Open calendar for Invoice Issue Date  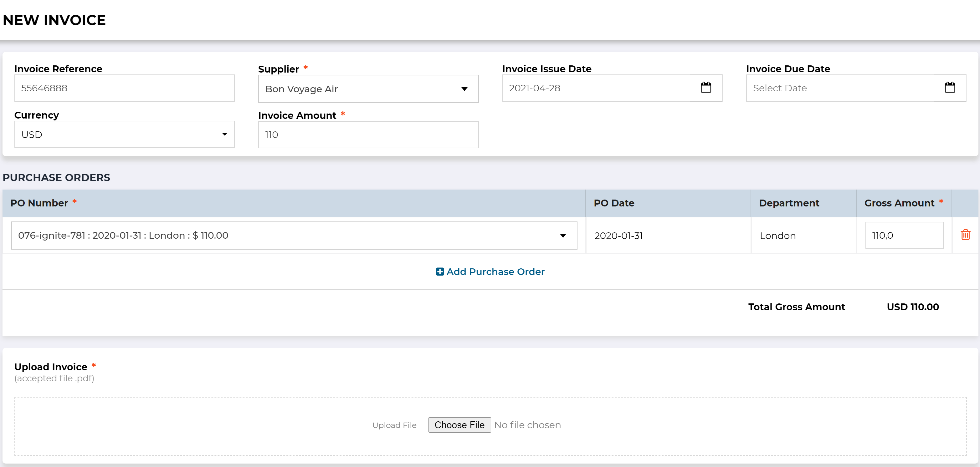pyautogui.click(x=706, y=88)
